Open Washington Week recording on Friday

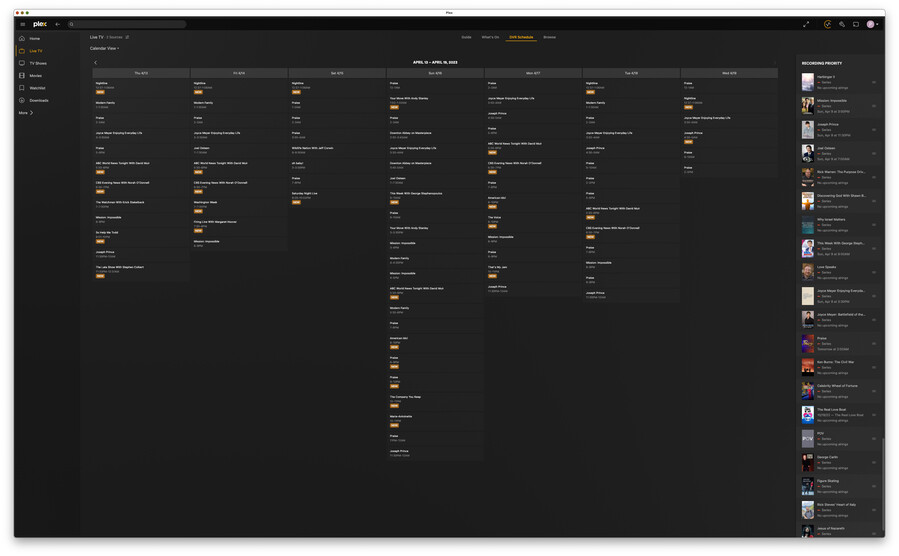(x=239, y=207)
